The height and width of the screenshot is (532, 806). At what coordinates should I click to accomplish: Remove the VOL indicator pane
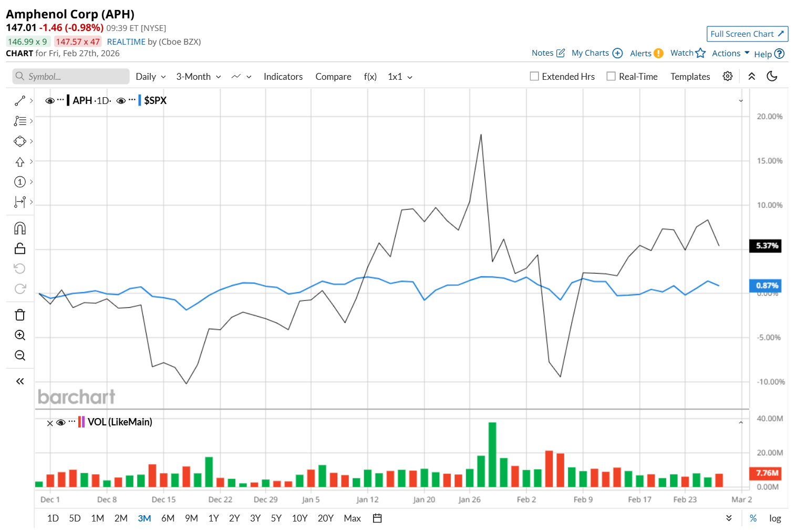[50, 423]
